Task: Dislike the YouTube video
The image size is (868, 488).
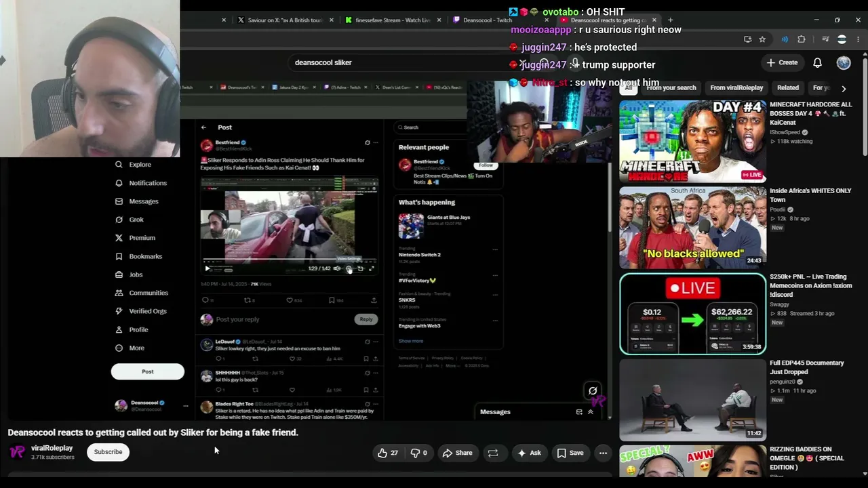Action: coord(419,453)
